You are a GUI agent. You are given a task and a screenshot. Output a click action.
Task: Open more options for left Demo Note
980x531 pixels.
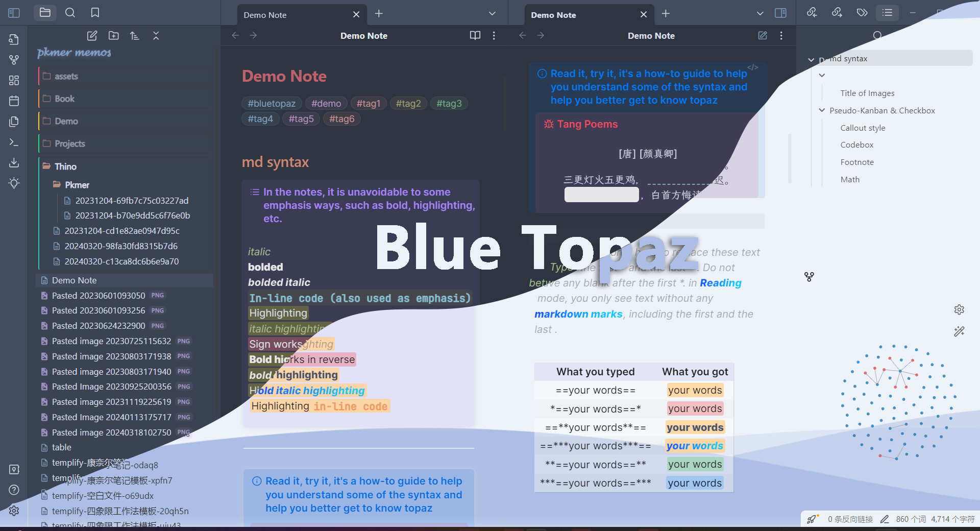[494, 36]
